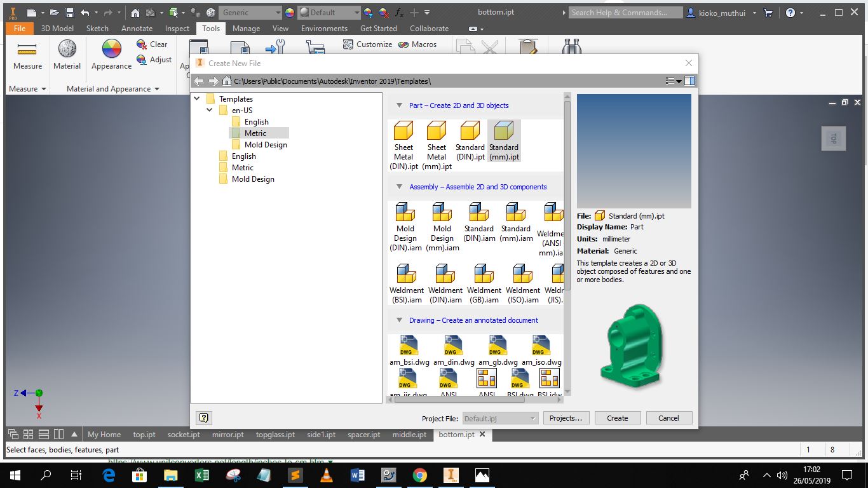The height and width of the screenshot is (488, 868).
Task: Click the Clear appearance tool
Action: coord(152,44)
